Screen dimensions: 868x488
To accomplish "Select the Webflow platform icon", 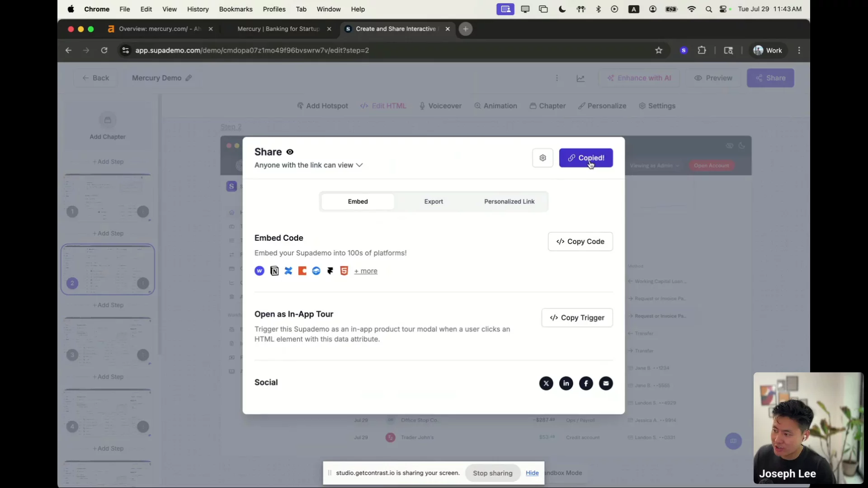I will [259, 271].
